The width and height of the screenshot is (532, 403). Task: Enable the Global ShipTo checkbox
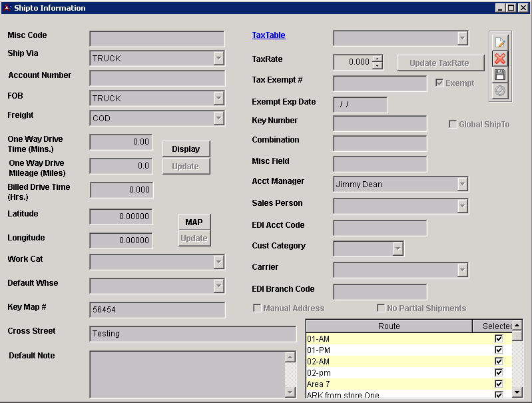[453, 125]
